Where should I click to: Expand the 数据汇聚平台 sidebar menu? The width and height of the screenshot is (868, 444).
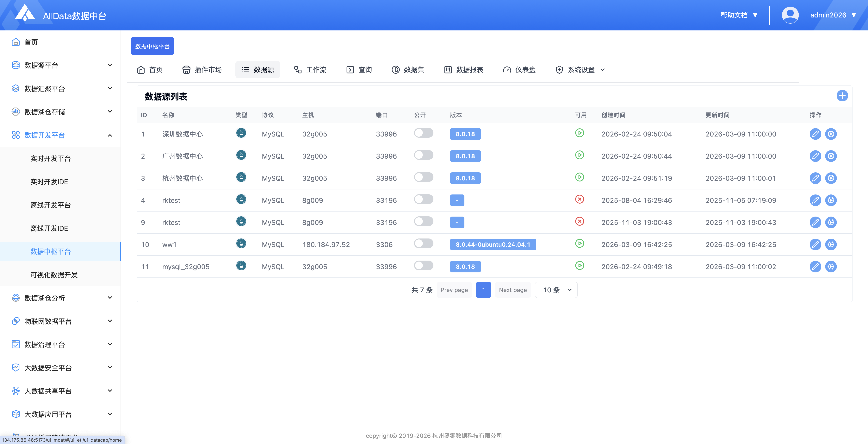point(60,89)
